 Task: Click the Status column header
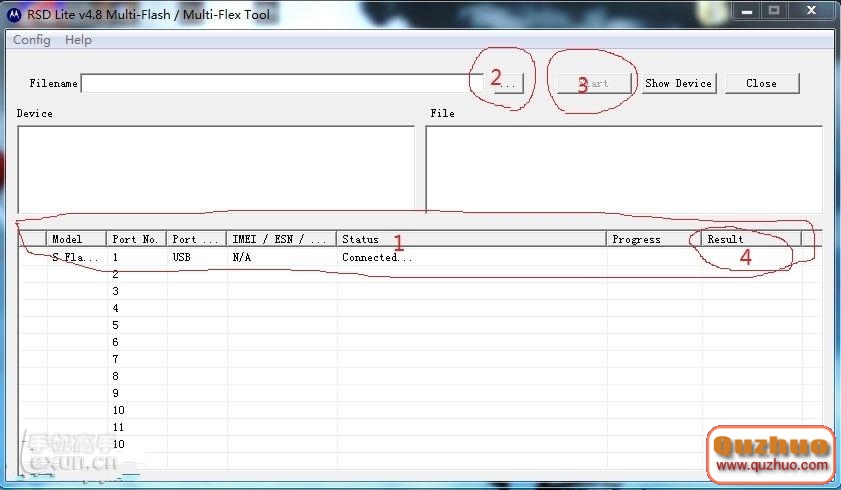coord(471,239)
